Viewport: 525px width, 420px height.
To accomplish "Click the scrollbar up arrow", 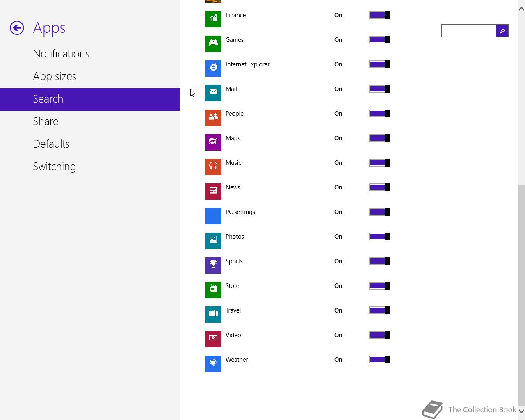I will 521,9.
